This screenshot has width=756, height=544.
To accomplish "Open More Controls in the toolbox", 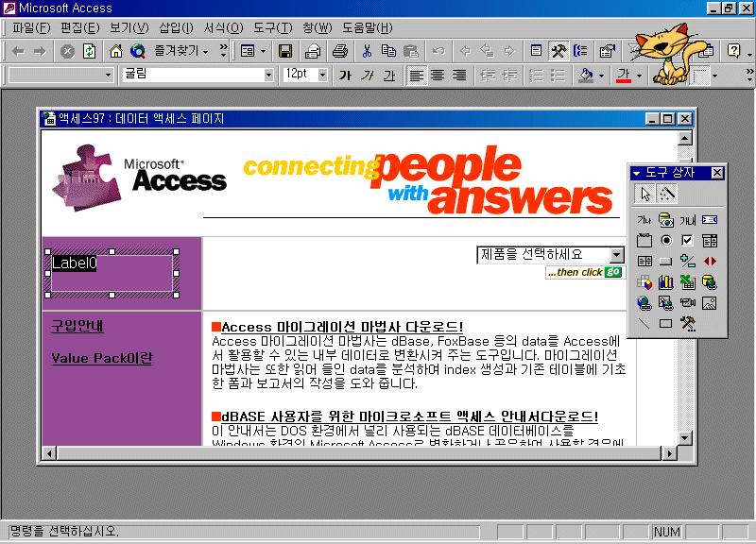I will click(688, 323).
